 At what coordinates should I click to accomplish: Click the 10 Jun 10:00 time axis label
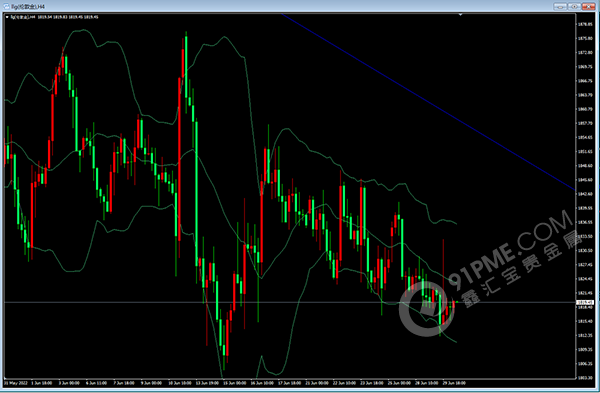coord(179,383)
